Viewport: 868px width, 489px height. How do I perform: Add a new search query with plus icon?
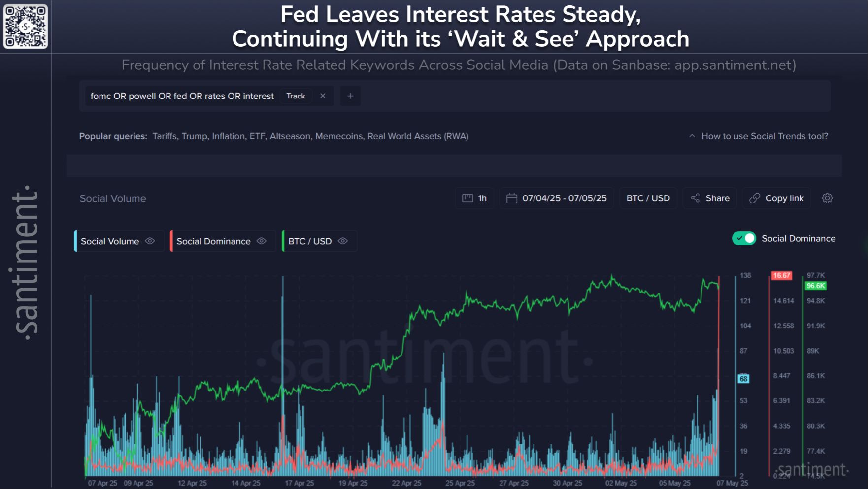click(350, 96)
